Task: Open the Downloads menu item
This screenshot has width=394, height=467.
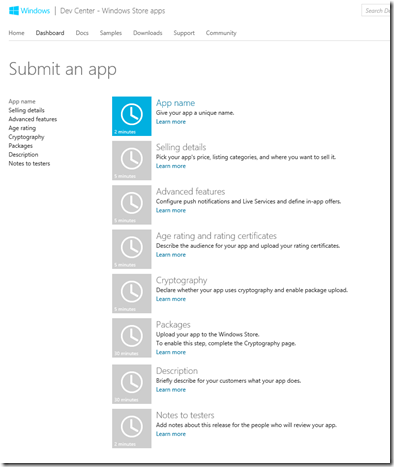Action: [x=148, y=33]
